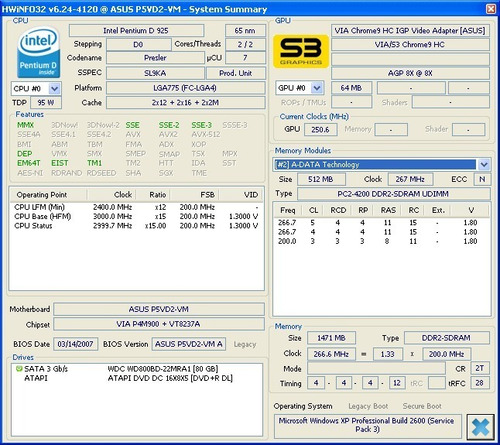This screenshot has height=445, width=500.
Task: Click the CR 2T field
Action: coord(480,368)
